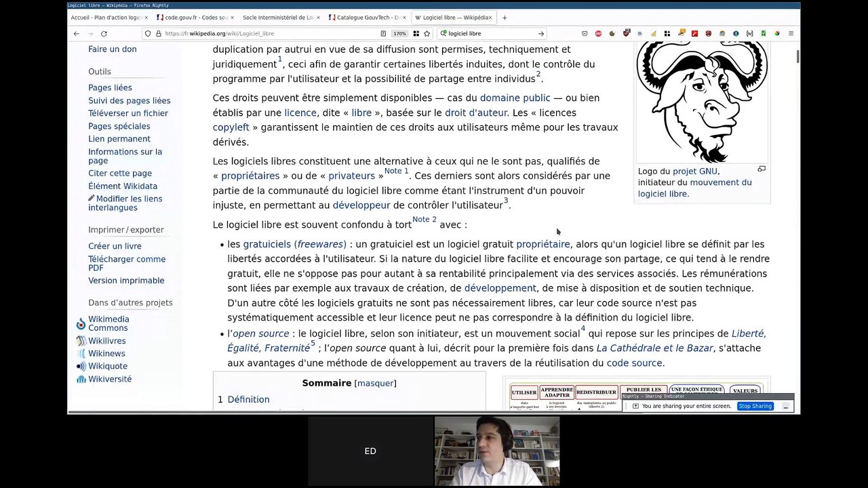Bookmark this page with the star icon

tap(427, 33)
